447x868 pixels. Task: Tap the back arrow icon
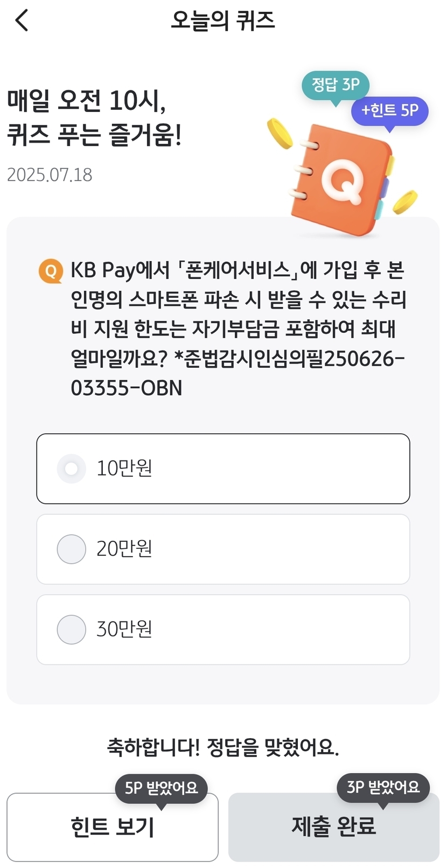pos(22,21)
